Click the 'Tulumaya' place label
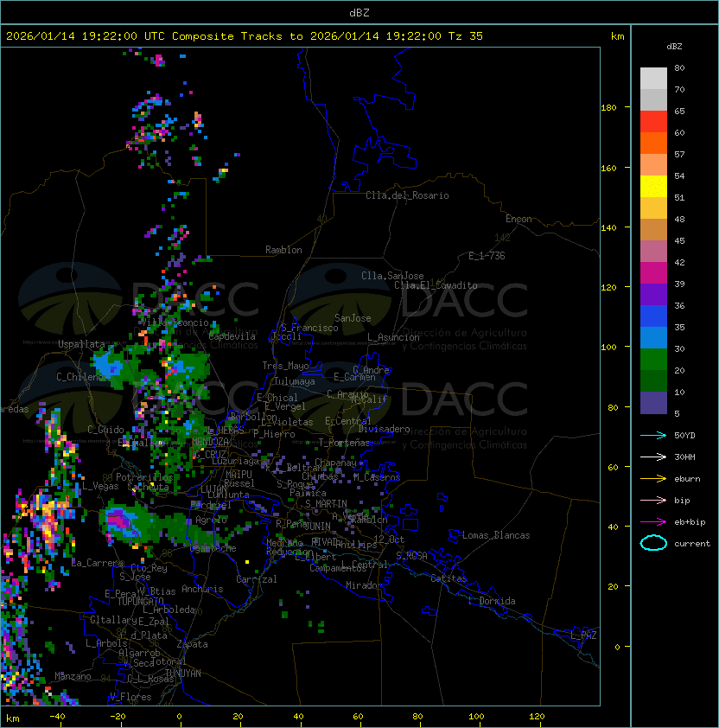The image size is (719, 728). [295, 381]
